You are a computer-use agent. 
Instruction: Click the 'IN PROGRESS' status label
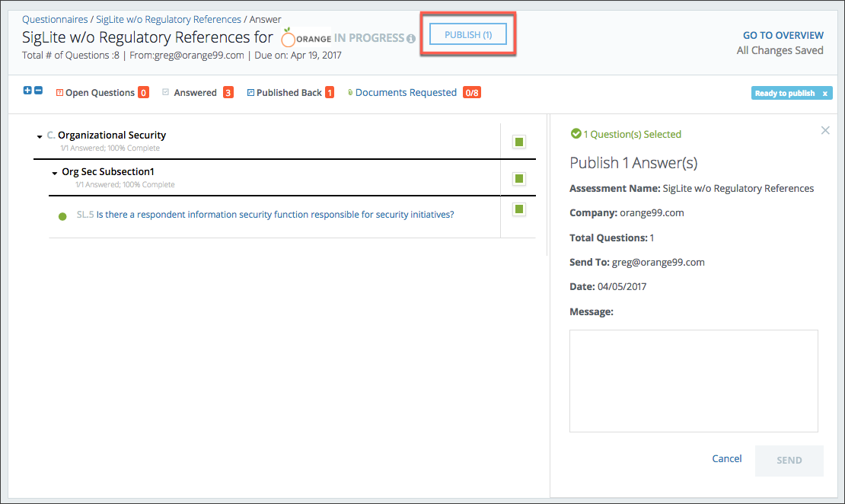coord(369,38)
